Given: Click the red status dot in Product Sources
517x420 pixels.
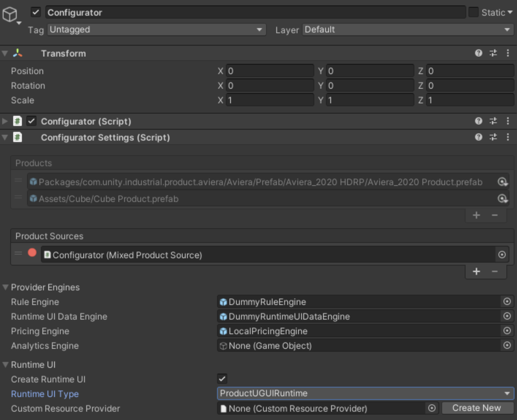Looking at the screenshot, I should click(x=32, y=253).
